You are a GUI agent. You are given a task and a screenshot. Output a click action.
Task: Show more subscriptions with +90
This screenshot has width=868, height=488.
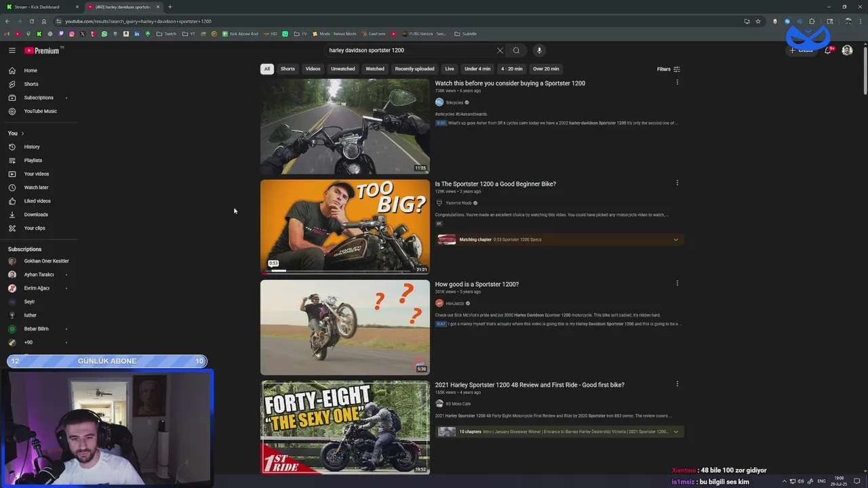[x=39, y=342]
